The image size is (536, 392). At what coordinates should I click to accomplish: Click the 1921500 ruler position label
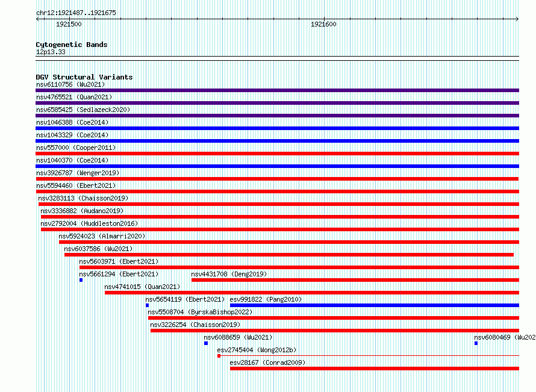coord(69,24)
